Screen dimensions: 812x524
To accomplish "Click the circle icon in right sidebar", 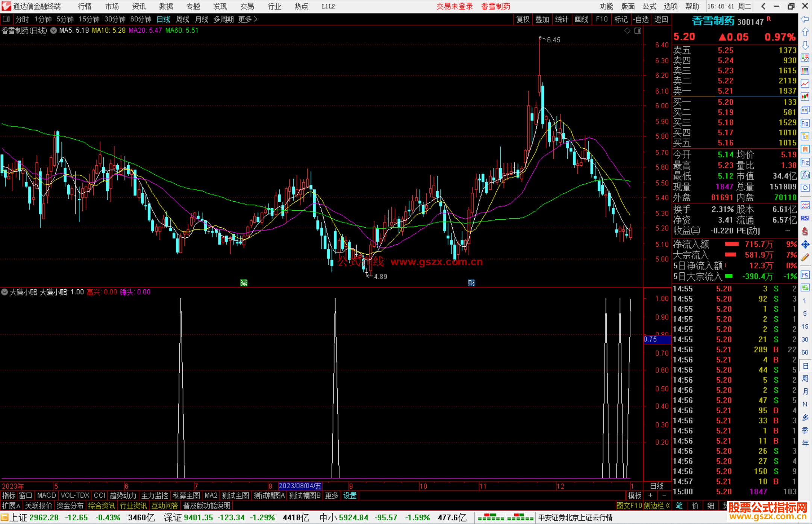I will tap(805, 188).
